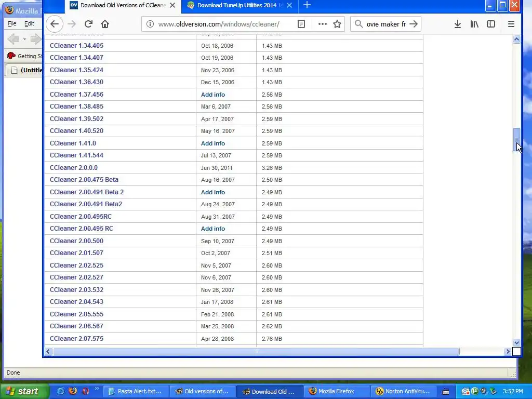Click horizontal scrollbar right arrow
532x399 pixels.
(508, 352)
